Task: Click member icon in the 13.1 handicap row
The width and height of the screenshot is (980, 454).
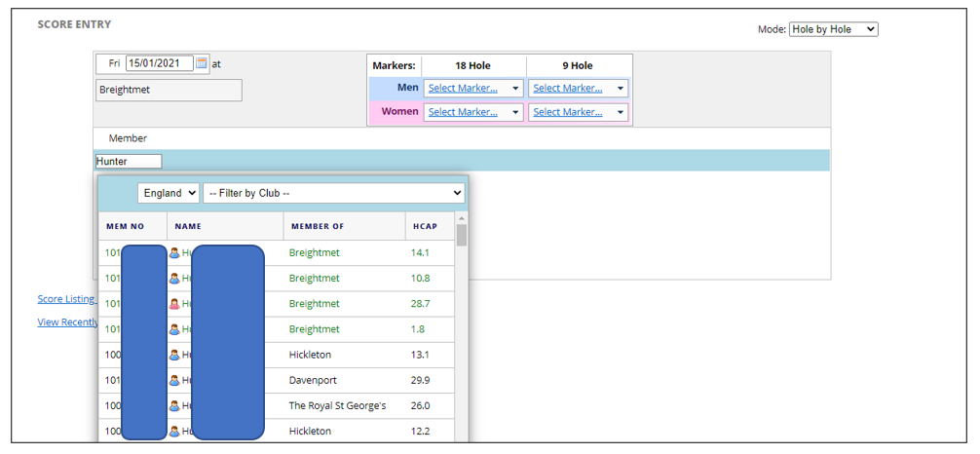Action: click(x=174, y=355)
